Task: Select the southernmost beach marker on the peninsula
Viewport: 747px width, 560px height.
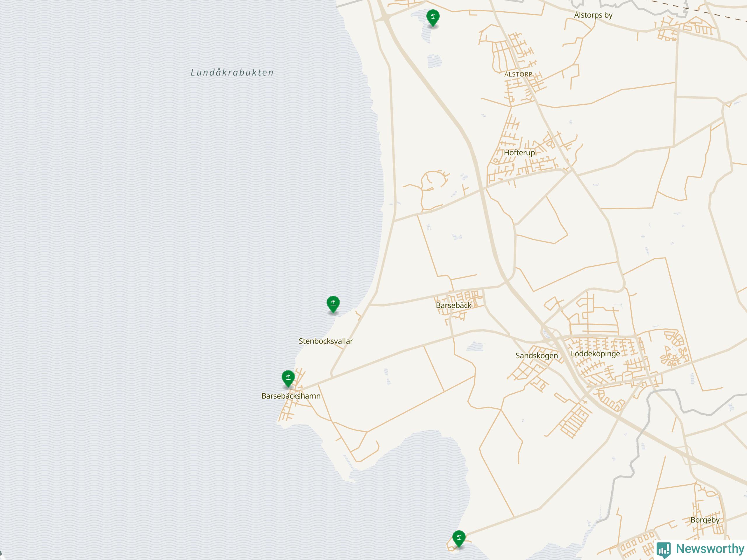Action: coord(459,539)
